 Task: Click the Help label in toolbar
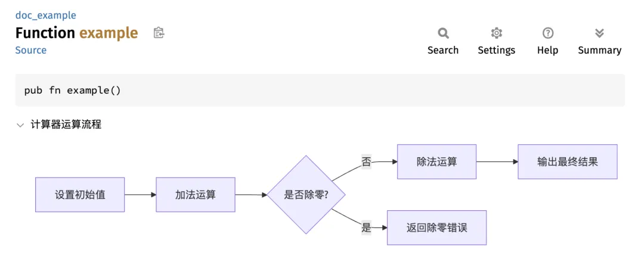tap(547, 51)
